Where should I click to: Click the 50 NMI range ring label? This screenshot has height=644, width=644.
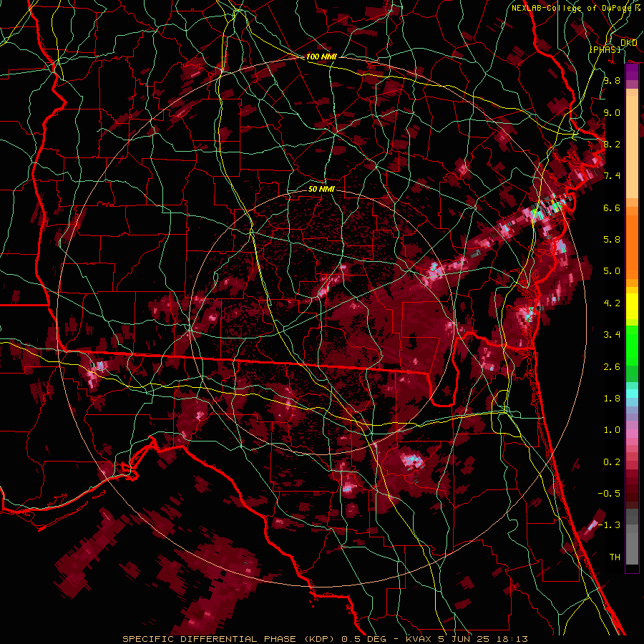pos(321,189)
